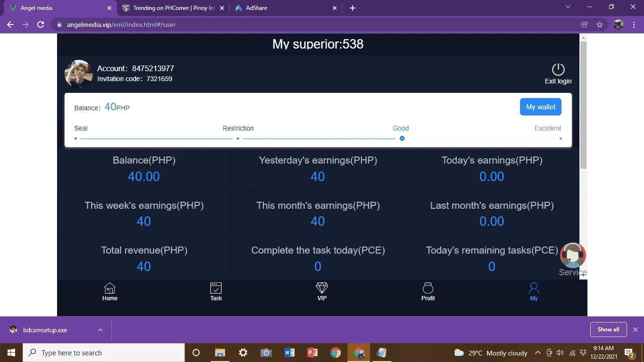Click the user profile avatar photo
This screenshot has width=644, height=362.
pos(78,74)
